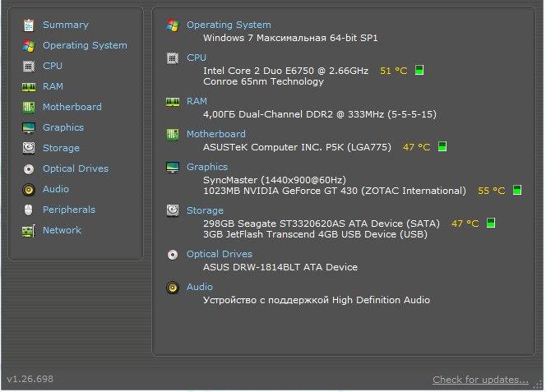This screenshot has width=546, height=392.
Task: Click motherboard temperature green indicator
Action: click(x=442, y=146)
